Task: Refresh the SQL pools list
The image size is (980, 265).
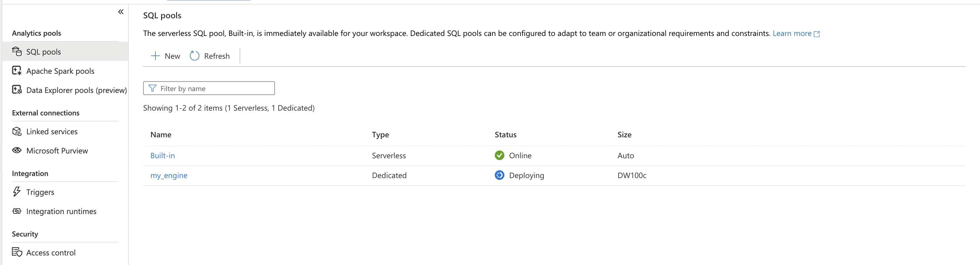Action: pos(210,56)
